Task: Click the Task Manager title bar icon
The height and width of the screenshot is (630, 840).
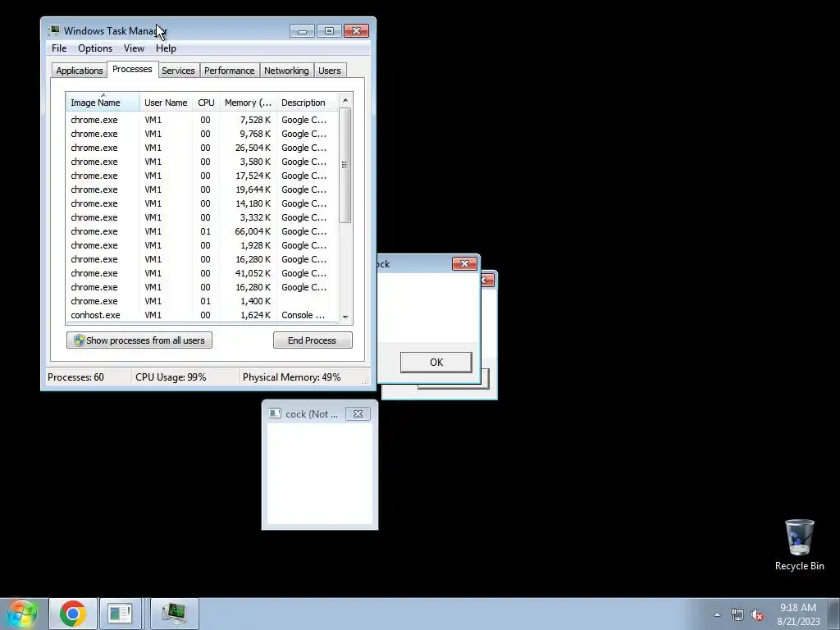Action: pyautogui.click(x=54, y=30)
